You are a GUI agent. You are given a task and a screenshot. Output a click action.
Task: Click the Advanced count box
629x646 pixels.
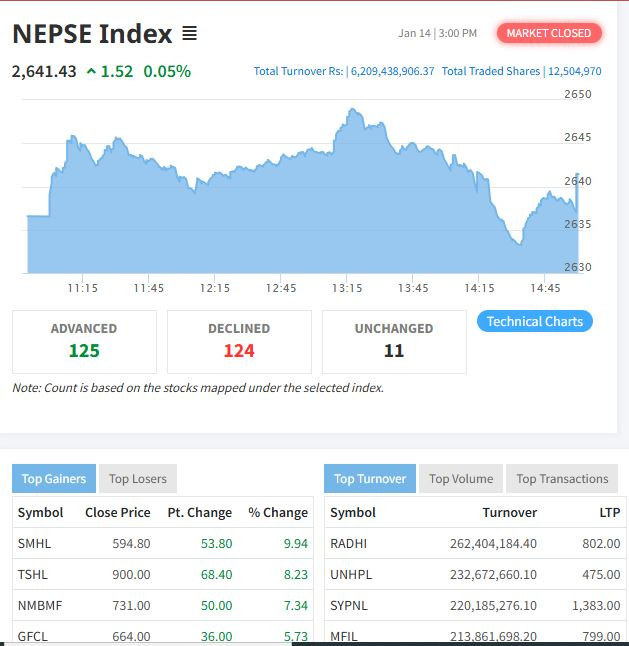click(x=84, y=341)
